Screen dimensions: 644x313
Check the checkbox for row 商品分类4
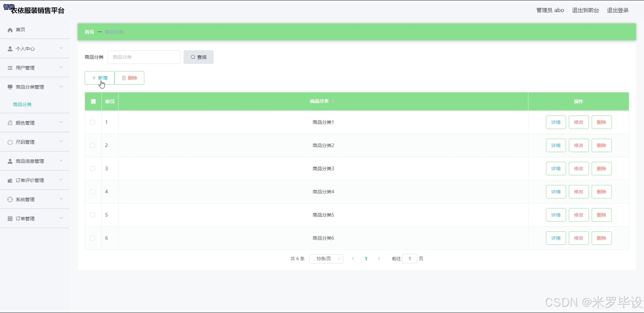(x=93, y=192)
